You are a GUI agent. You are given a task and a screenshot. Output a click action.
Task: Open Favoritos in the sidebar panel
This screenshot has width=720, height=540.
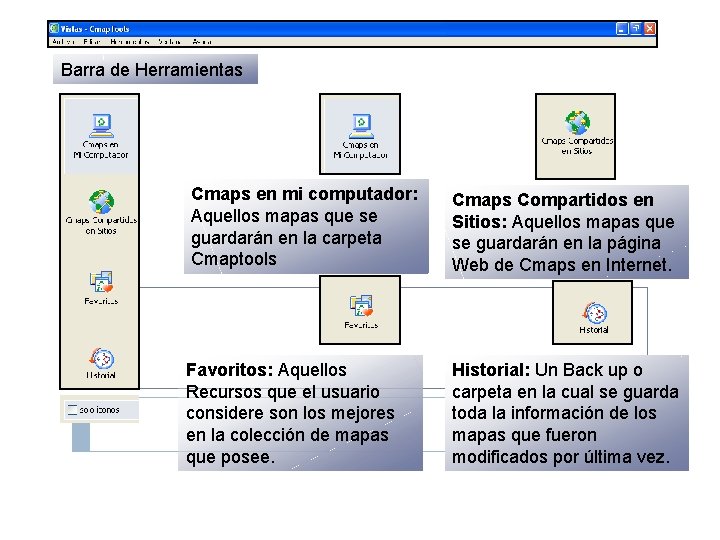(101, 288)
